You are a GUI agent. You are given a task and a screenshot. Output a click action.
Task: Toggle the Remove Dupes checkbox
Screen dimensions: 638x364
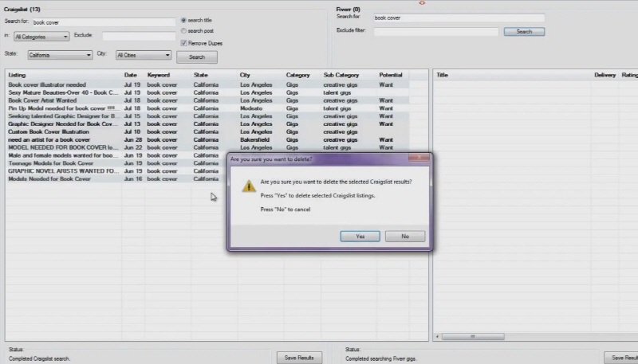[183, 43]
